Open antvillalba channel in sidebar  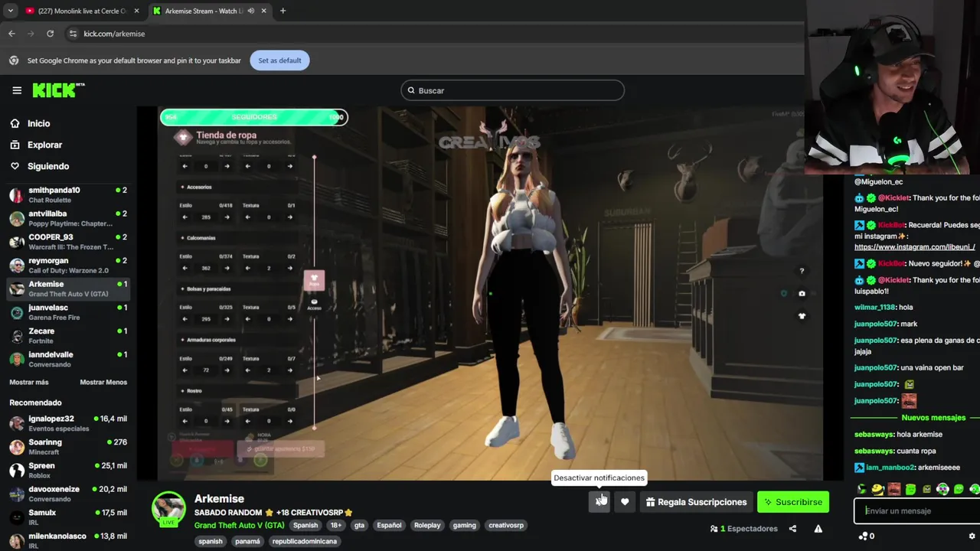click(69, 218)
